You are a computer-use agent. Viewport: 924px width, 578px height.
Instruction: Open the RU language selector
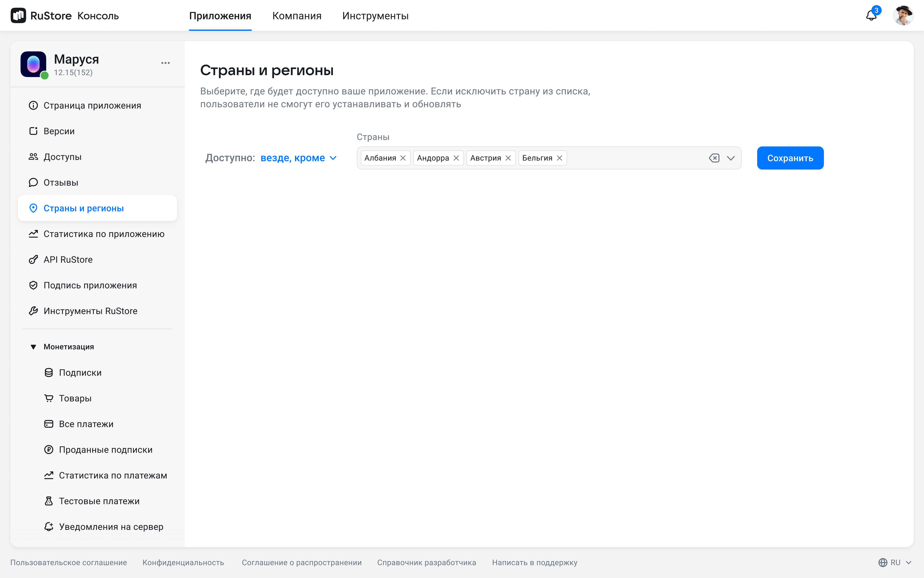point(895,563)
